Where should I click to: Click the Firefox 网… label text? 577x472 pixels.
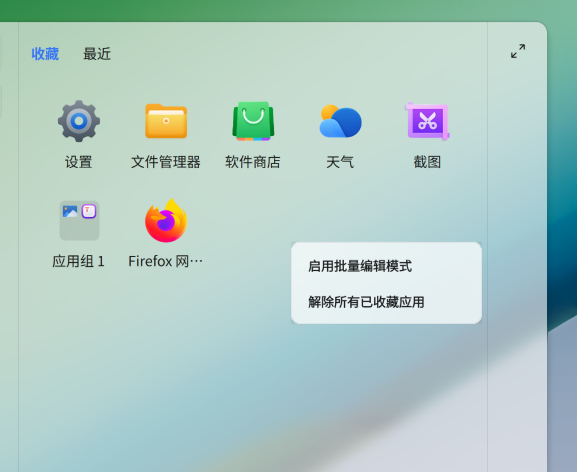(x=166, y=261)
